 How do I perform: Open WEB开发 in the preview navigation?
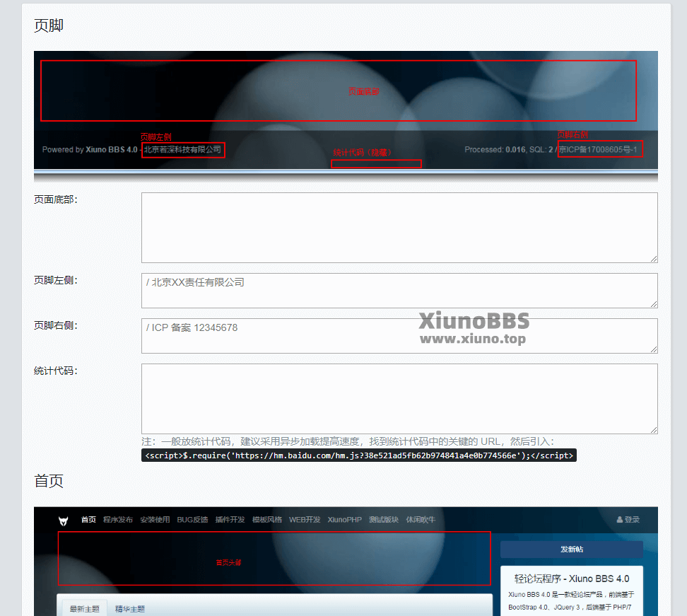tap(305, 520)
